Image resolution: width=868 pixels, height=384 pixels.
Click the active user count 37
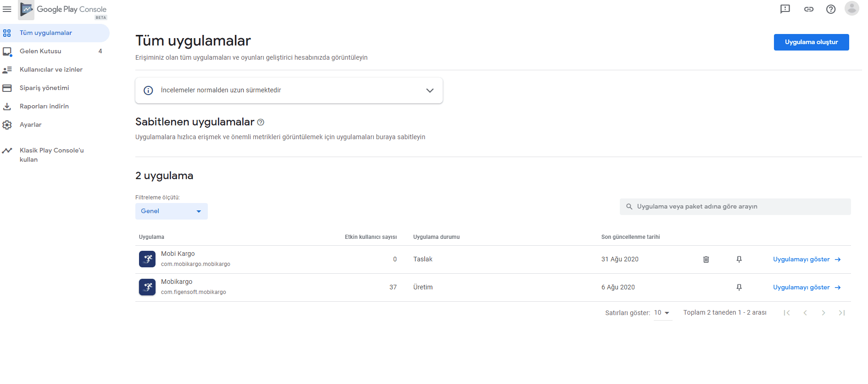click(x=393, y=288)
